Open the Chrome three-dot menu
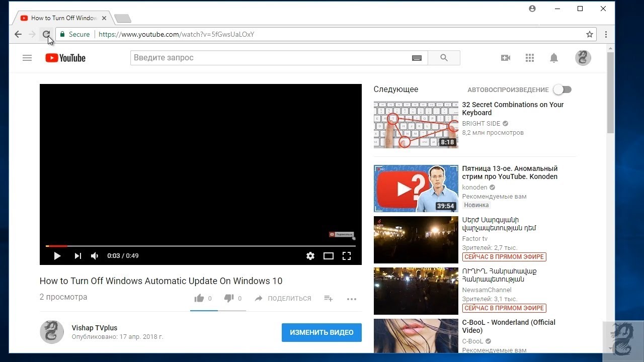The width and height of the screenshot is (644, 362). [x=606, y=34]
